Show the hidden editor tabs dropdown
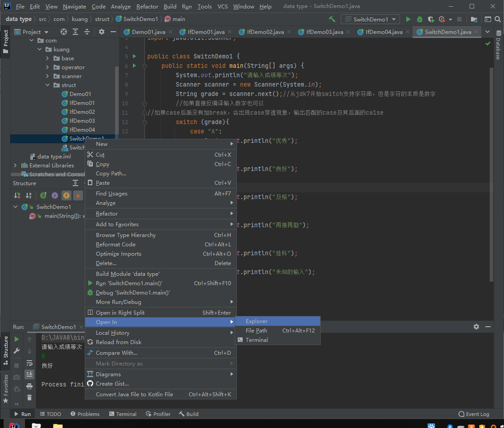Viewport: 504px width, 428px height. point(487,32)
